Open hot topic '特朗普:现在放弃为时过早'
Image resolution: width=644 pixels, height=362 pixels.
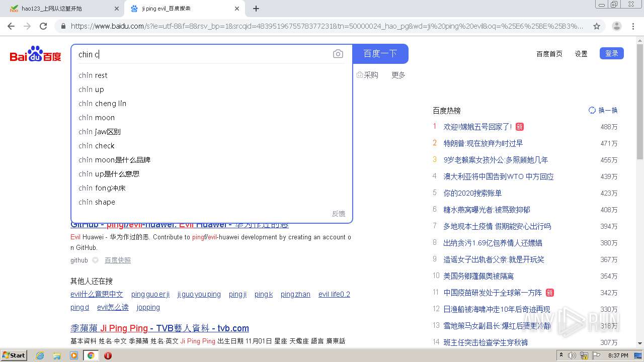click(x=483, y=143)
